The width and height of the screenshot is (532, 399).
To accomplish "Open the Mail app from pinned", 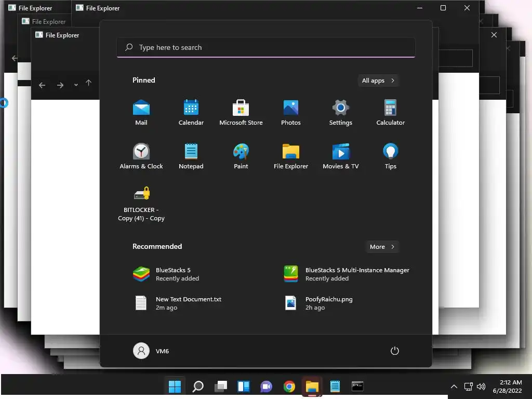I will [x=141, y=113].
